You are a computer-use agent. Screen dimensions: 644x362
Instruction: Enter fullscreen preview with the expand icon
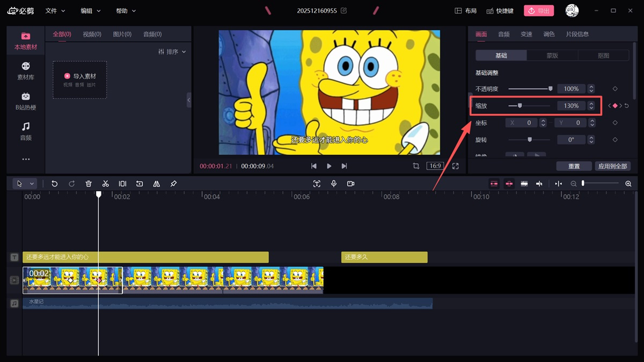click(x=455, y=166)
